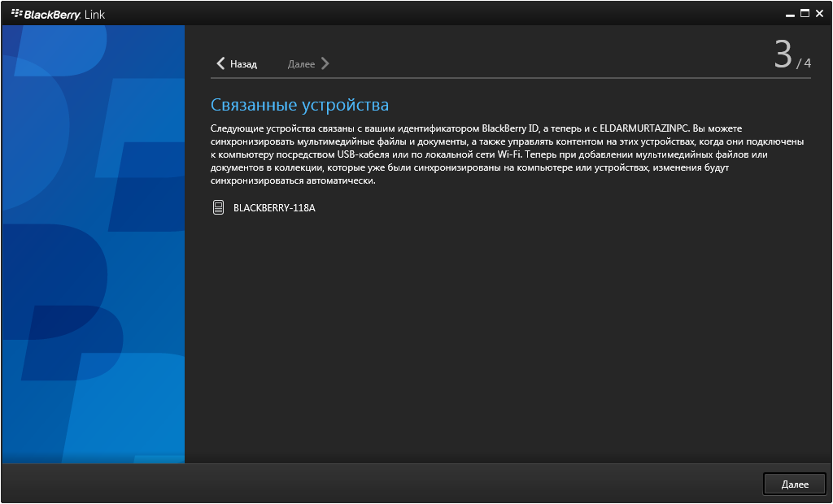
Task: Click the phone icon beside BLACKBERRY-118A
Action: click(218, 207)
